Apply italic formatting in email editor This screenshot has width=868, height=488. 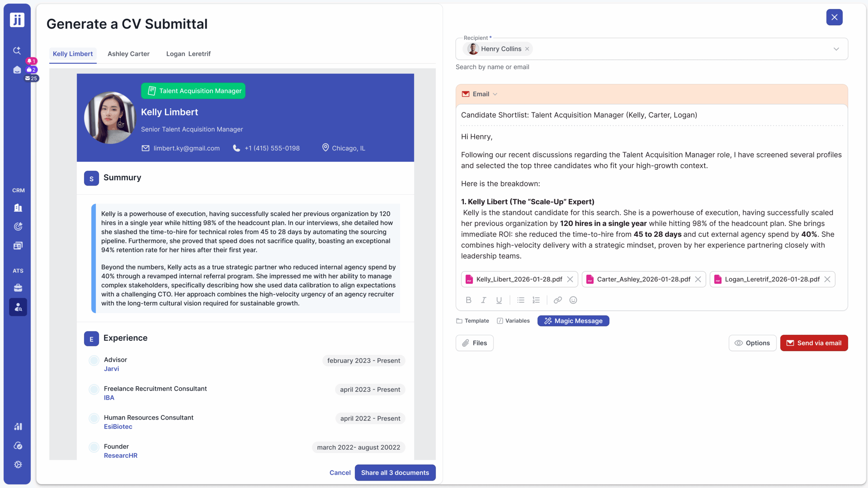click(x=484, y=300)
